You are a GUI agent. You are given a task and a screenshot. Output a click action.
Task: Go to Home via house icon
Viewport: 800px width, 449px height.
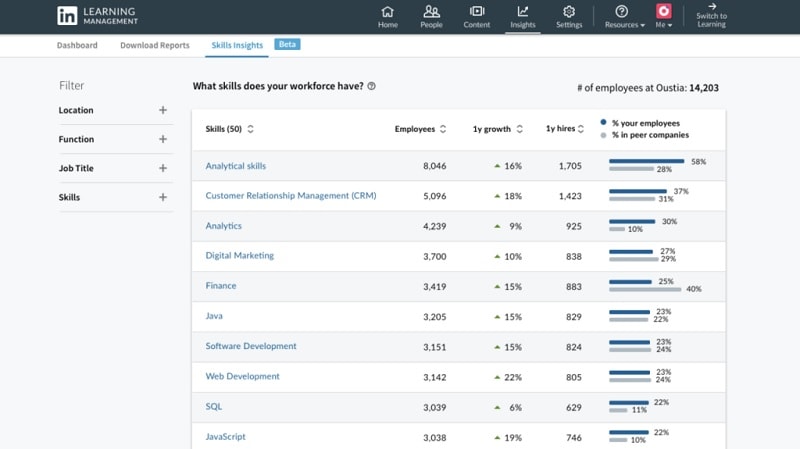coord(388,12)
